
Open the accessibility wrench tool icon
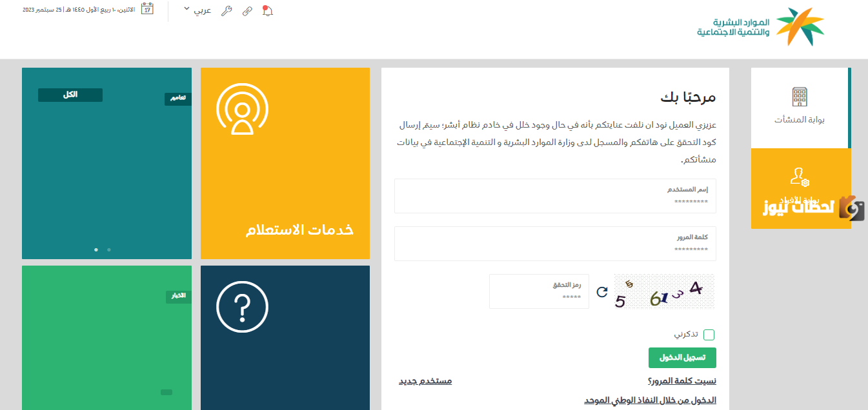pyautogui.click(x=226, y=11)
